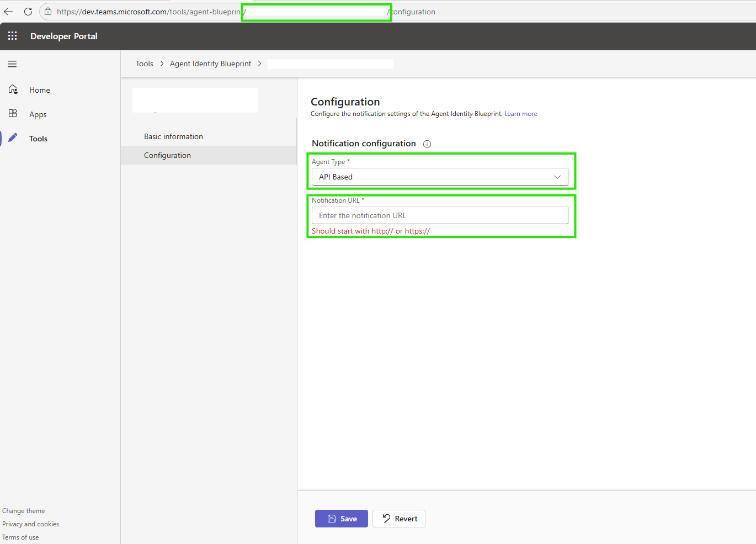The height and width of the screenshot is (544, 756).
Task: Reload the page with the refresh icon
Action: [x=28, y=11]
